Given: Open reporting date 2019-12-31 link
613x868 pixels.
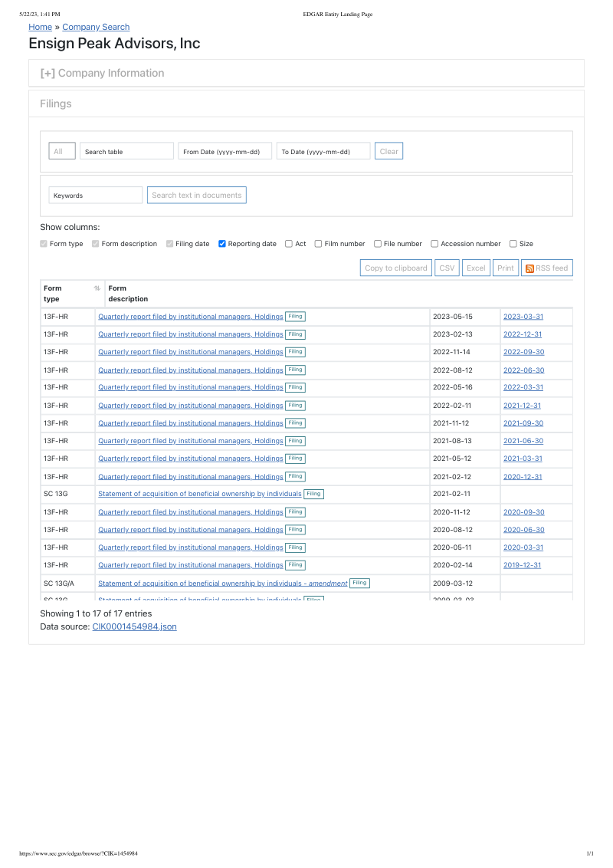Looking at the screenshot, I should 523,565.
